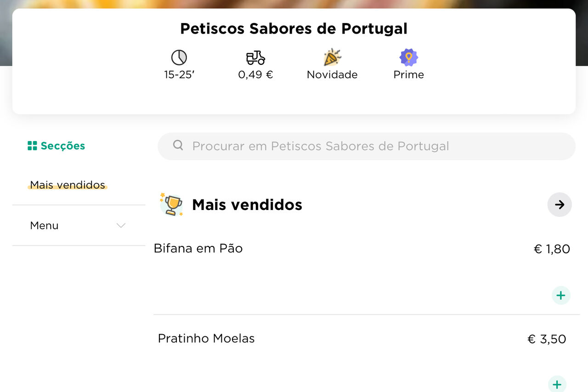Image resolution: width=588 pixels, height=392 pixels.
Task: Select Menu in the left navigation
Action: click(44, 226)
